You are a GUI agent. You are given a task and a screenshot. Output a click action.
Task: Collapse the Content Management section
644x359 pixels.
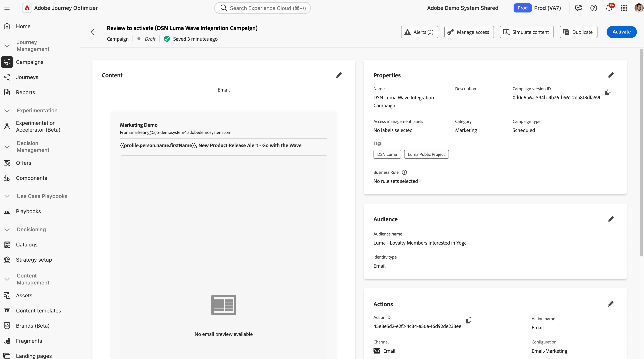[x=7, y=279]
